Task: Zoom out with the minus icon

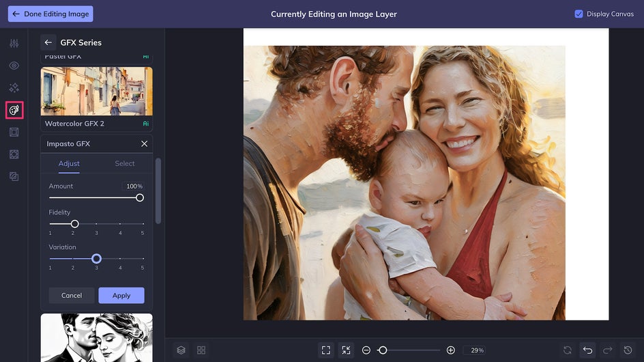Action: coord(366,350)
